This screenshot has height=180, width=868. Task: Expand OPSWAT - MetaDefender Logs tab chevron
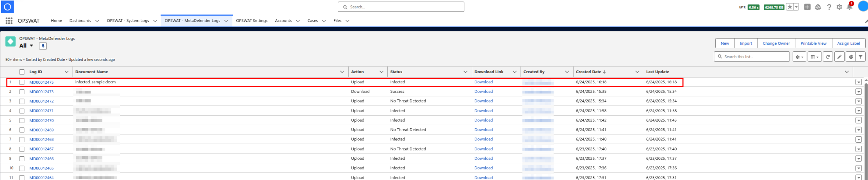tap(226, 21)
